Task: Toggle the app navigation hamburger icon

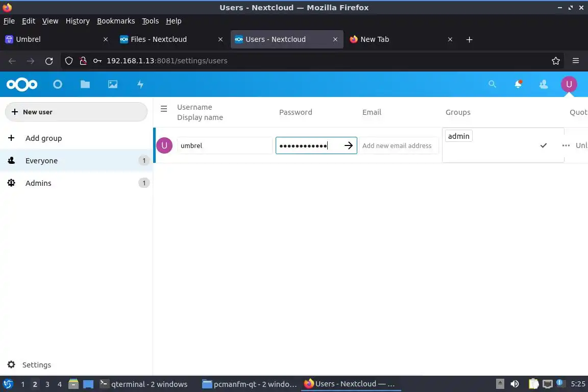Action: [164, 109]
